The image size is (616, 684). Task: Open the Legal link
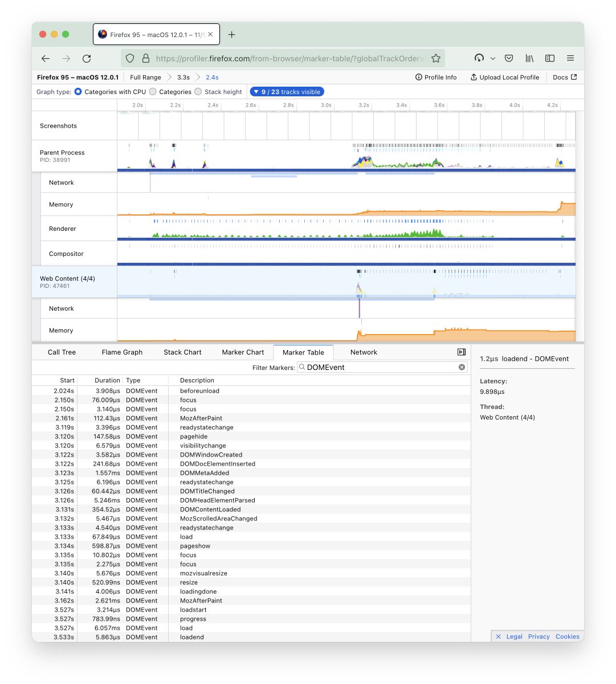(514, 637)
